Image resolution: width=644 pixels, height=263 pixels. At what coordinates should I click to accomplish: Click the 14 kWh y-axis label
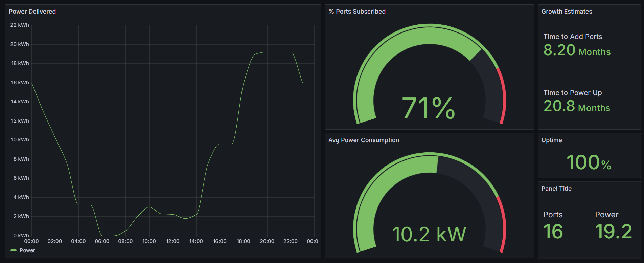click(20, 102)
